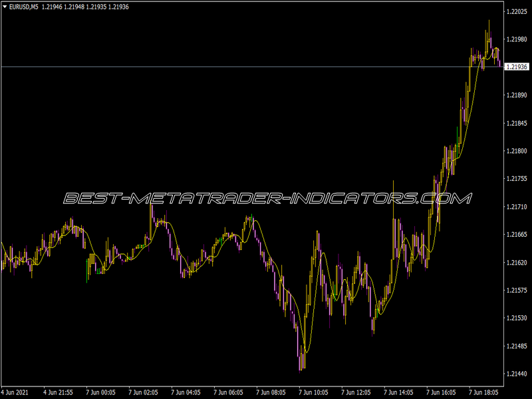Click price scale value 1.21575
Screen dimensions: 532x399
tap(517, 291)
